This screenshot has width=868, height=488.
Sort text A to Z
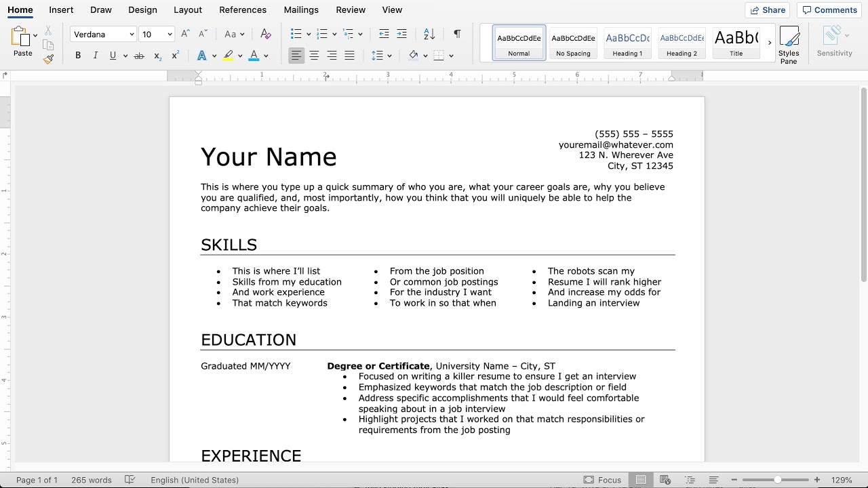429,34
